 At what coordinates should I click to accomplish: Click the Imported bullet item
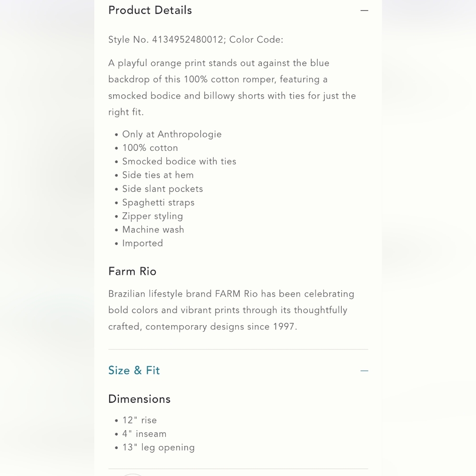pos(142,243)
